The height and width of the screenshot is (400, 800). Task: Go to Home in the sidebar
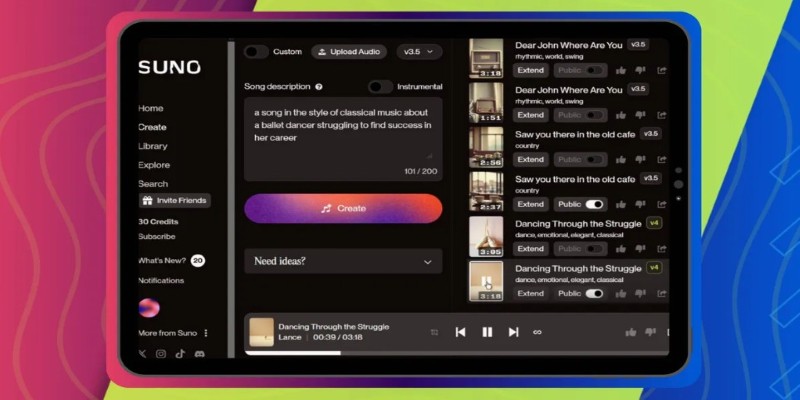(151, 108)
